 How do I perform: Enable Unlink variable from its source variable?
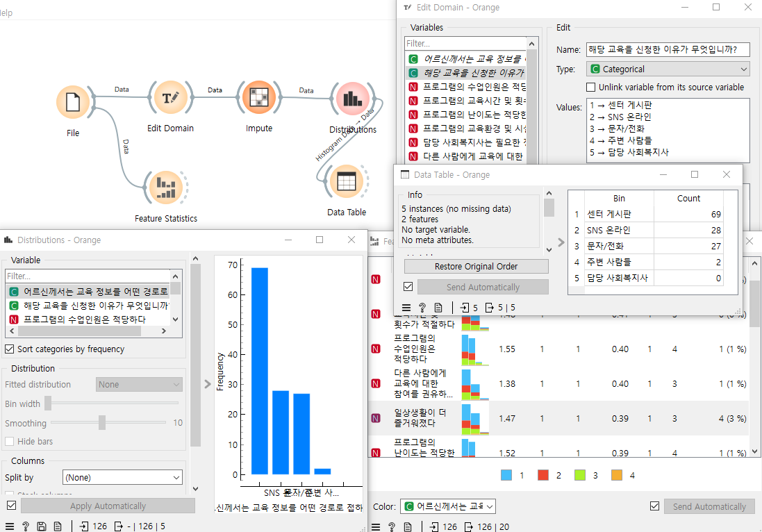tap(591, 88)
